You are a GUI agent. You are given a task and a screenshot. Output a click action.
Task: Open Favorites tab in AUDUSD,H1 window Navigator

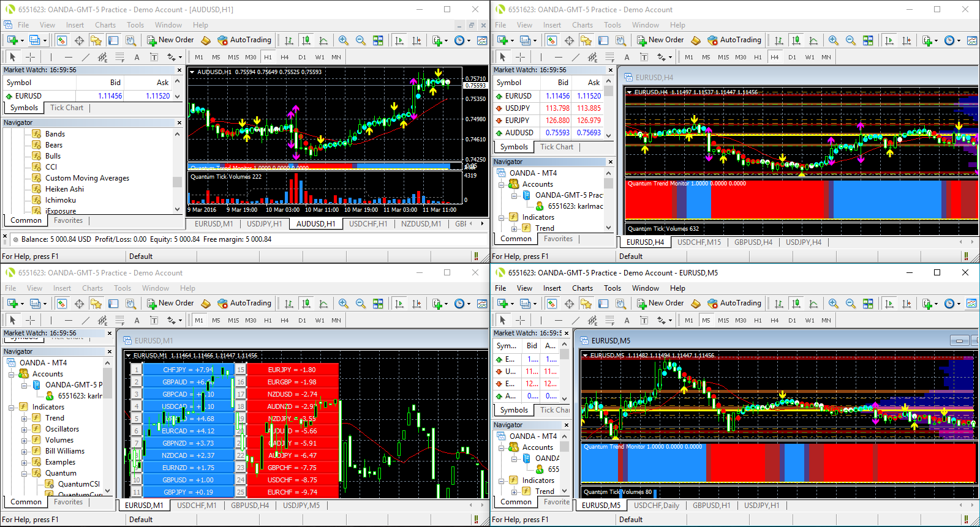tap(68, 220)
